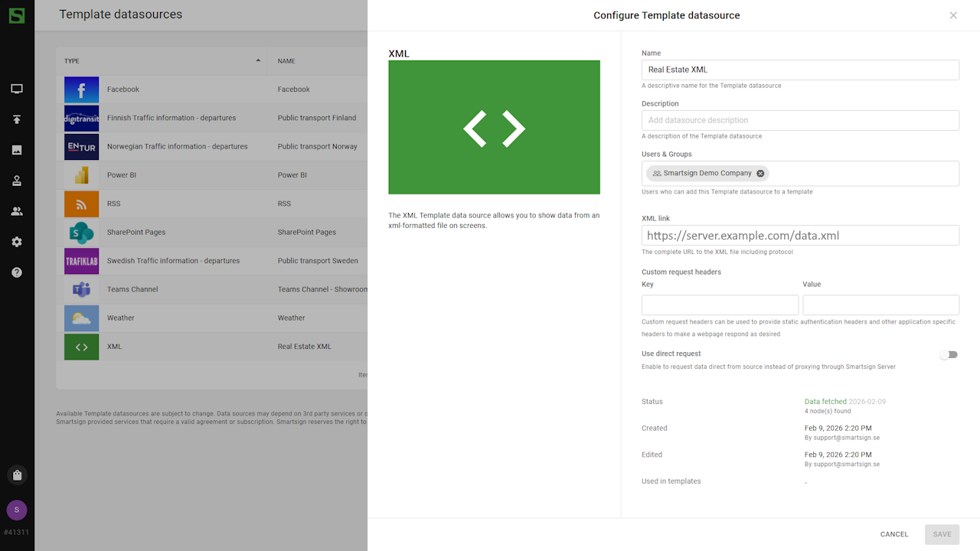Remove the Smartsign Demo Company chip
Screen dimensions: 980x551
coord(760,174)
